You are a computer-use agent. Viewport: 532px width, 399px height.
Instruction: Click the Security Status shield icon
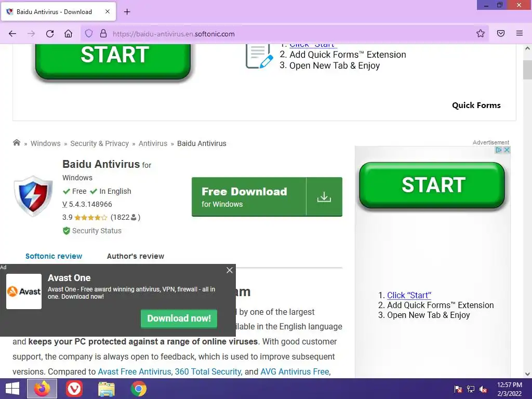(66, 231)
